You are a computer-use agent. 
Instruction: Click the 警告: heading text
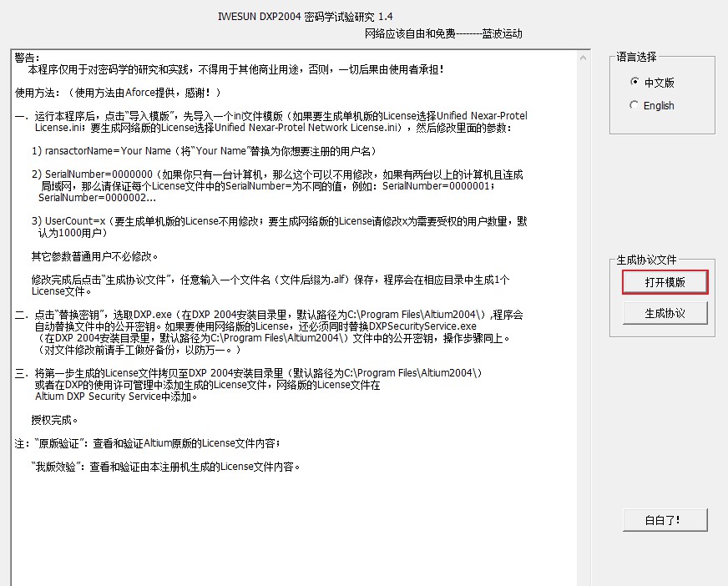tap(27, 58)
